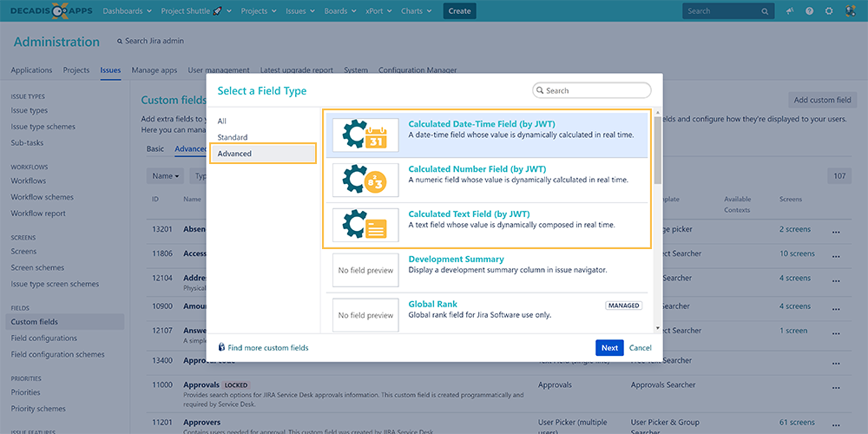Click the Calculated Number Field icon

coord(365,180)
